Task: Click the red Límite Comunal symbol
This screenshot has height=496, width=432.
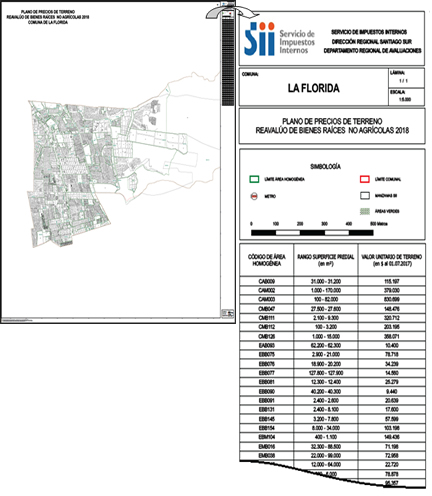Action: (x=365, y=179)
